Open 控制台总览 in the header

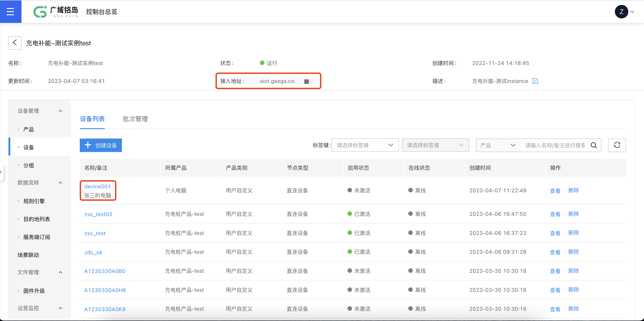(102, 12)
